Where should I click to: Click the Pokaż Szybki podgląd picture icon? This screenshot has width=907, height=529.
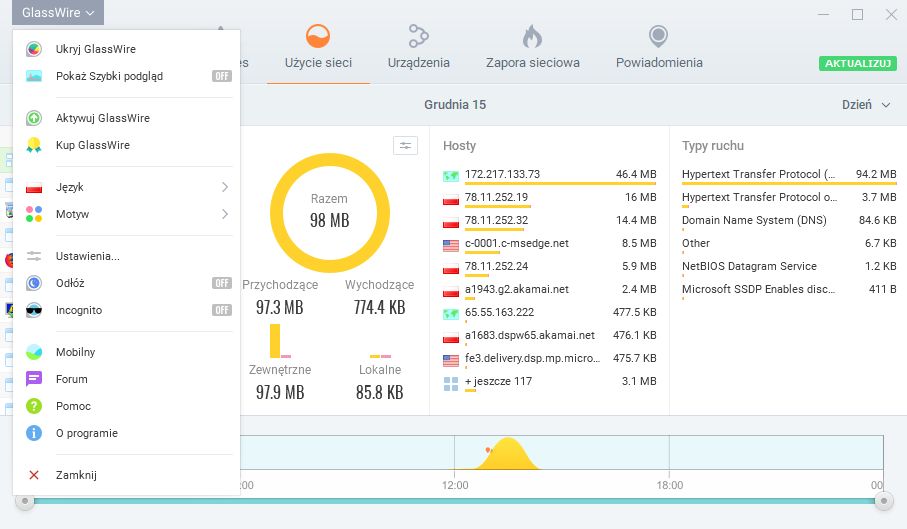click(x=34, y=76)
